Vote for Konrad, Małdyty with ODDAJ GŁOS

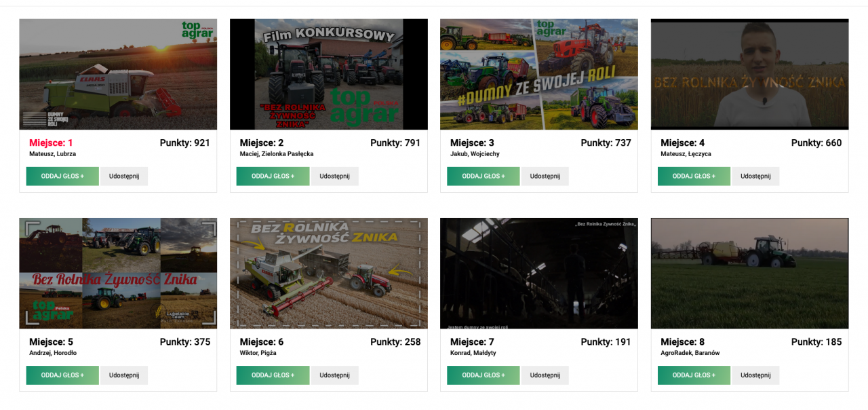tap(484, 375)
